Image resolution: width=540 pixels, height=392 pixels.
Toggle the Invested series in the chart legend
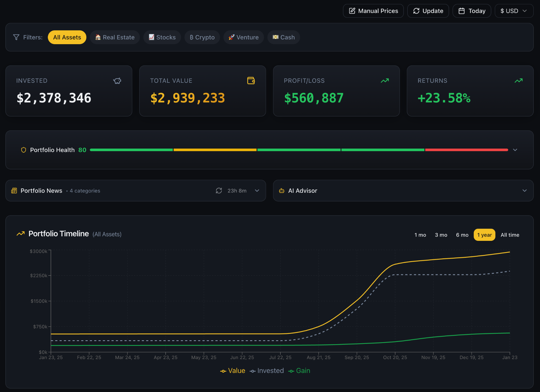point(267,371)
